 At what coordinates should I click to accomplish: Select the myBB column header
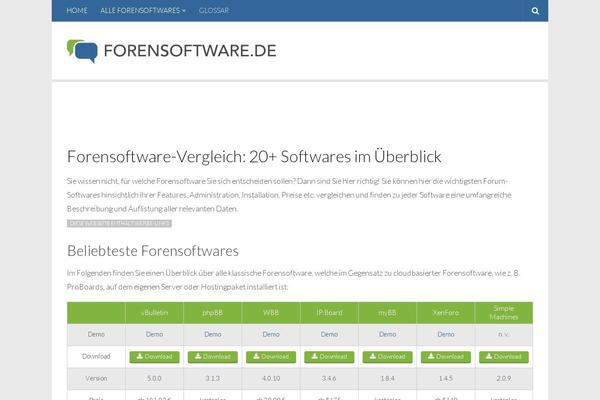point(387,313)
